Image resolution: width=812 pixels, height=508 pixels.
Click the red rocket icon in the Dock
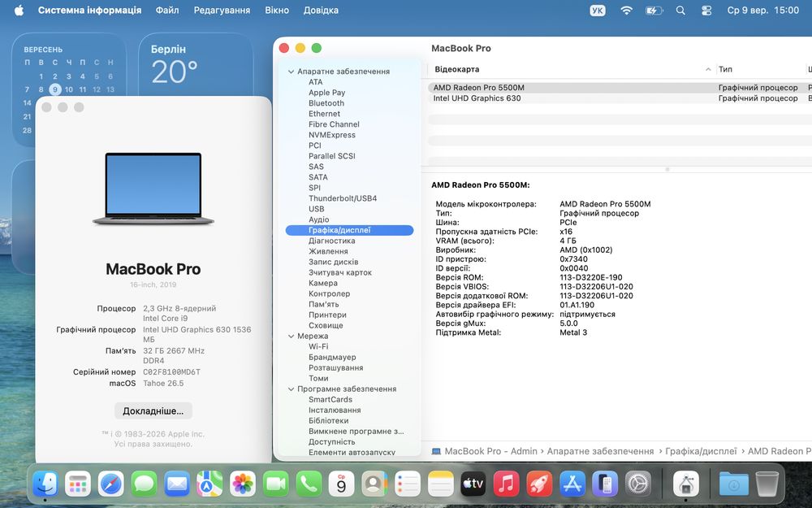click(x=540, y=484)
